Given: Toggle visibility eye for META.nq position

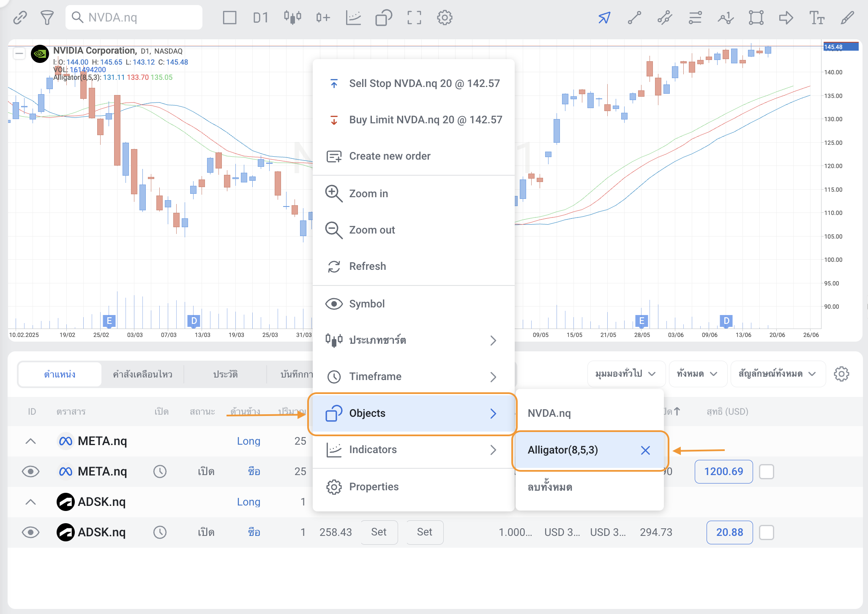Looking at the screenshot, I should coord(30,471).
